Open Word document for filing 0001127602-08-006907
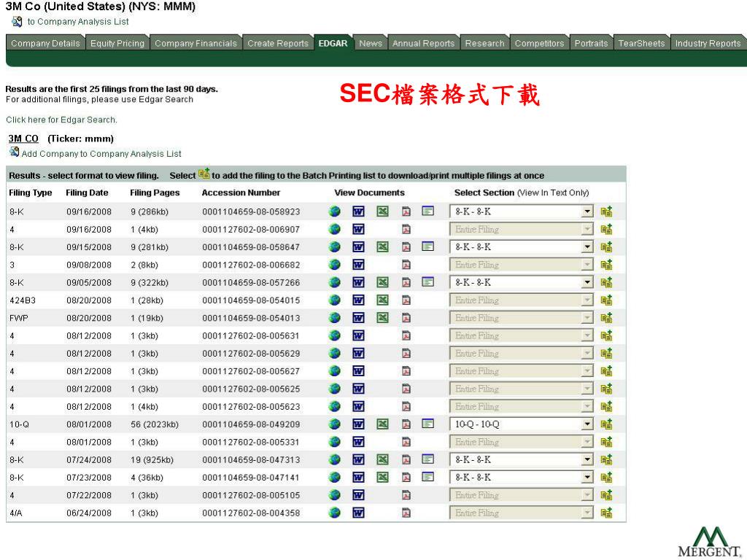This screenshot has width=747, height=560. 358,229
